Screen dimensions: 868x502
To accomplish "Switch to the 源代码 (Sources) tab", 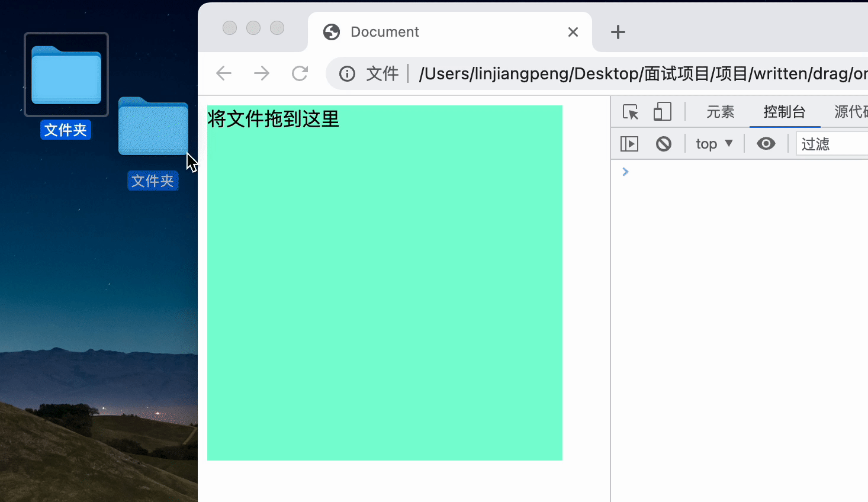I will 853,111.
